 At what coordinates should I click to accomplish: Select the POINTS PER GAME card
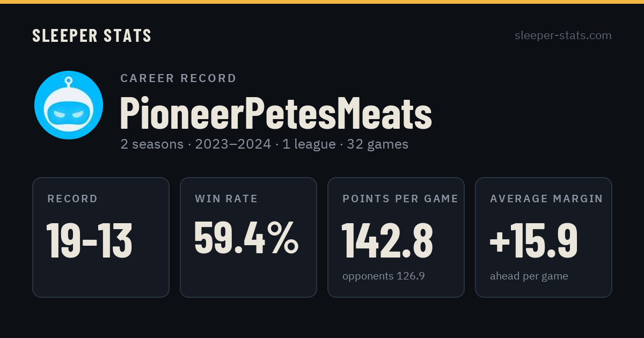pyautogui.click(x=396, y=237)
